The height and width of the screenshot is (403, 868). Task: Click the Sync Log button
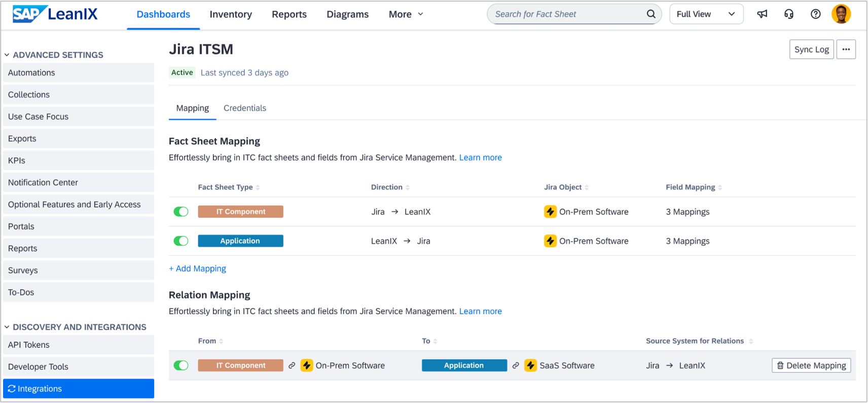tap(811, 49)
